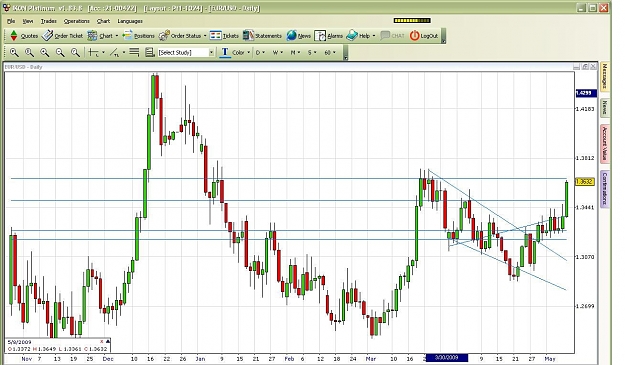This screenshot has height=365, width=625.
Task: Select the trend line drawing tool
Action: 114,52
